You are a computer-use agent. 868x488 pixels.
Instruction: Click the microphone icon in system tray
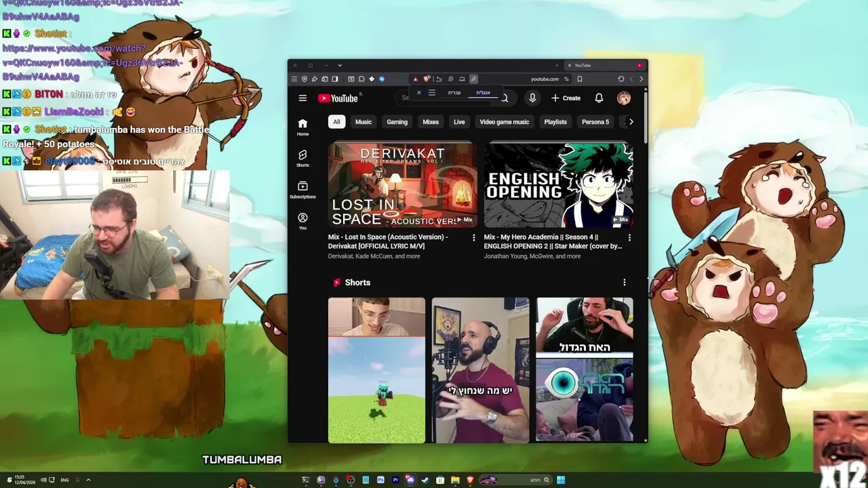pyautogui.click(x=77, y=480)
